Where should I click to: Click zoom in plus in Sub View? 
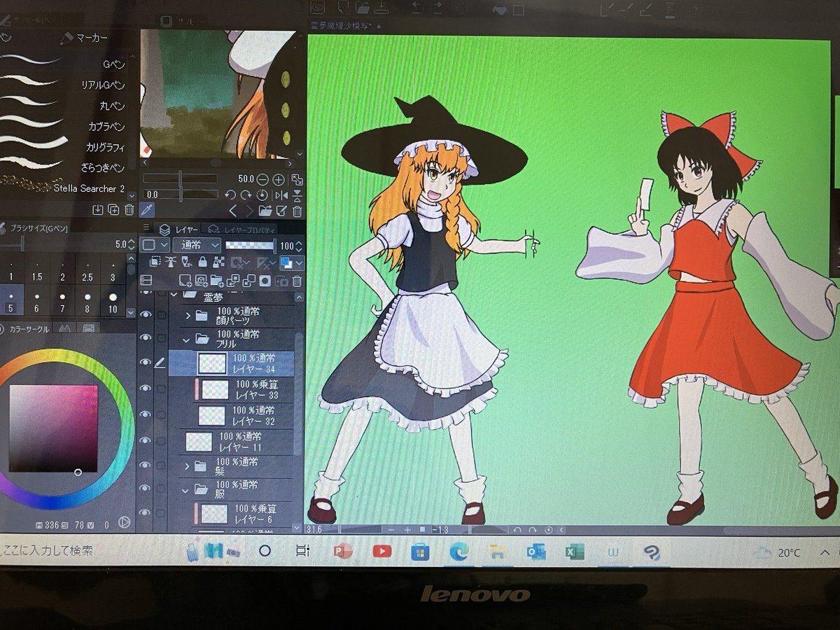pyautogui.click(x=279, y=179)
